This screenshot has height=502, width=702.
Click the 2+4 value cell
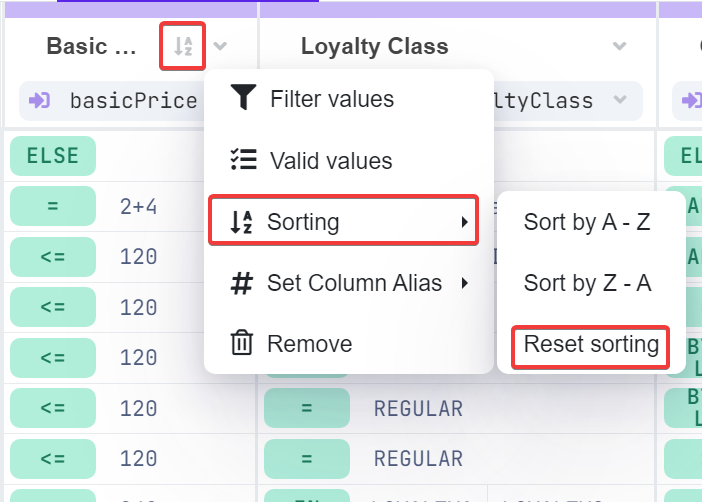pyautogui.click(x=139, y=207)
